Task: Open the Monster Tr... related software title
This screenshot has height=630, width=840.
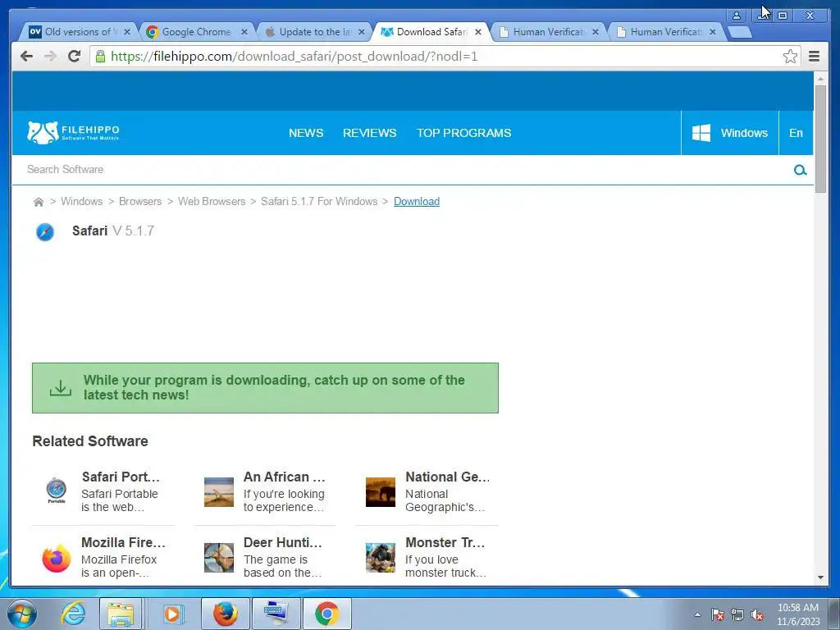Action: [x=445, y=542]
